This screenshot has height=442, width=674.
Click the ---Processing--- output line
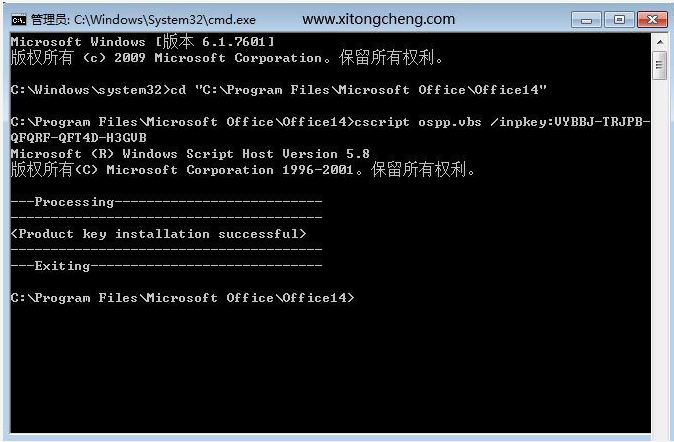coord(166,202)
